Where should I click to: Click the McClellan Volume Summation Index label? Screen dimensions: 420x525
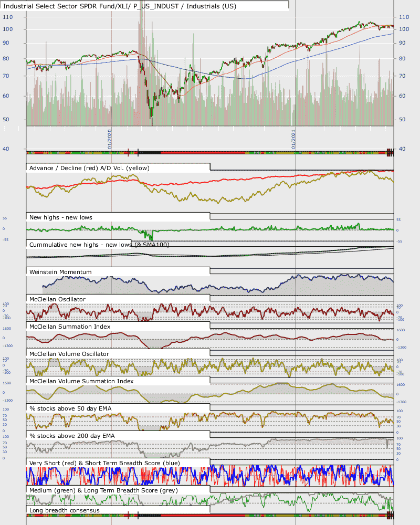[x=81, y=381]
